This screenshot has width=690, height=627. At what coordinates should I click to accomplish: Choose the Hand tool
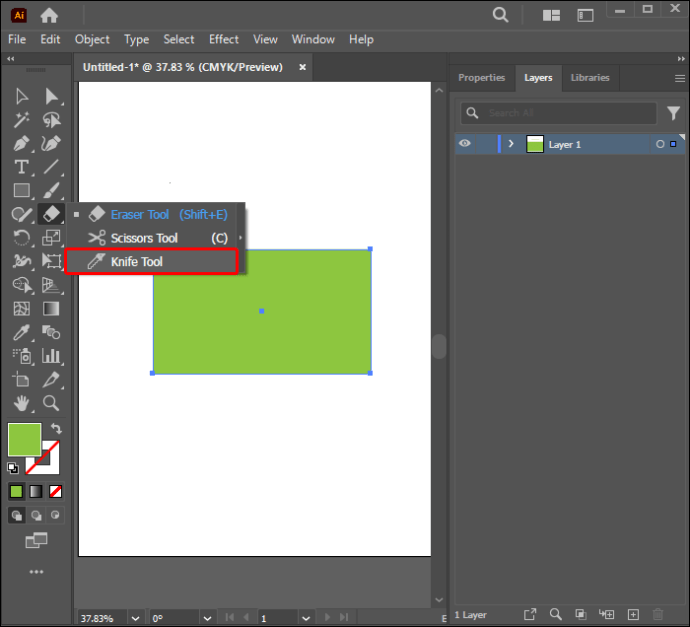pos(22,403)
